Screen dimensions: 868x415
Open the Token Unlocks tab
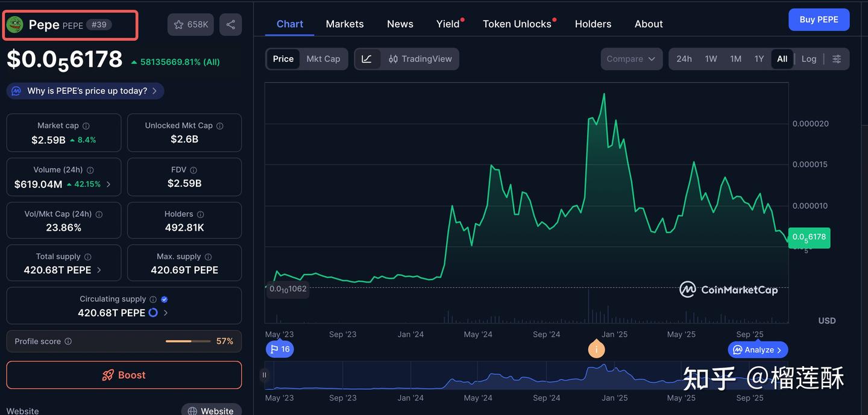pyautogui.click(x=518, y=24)
